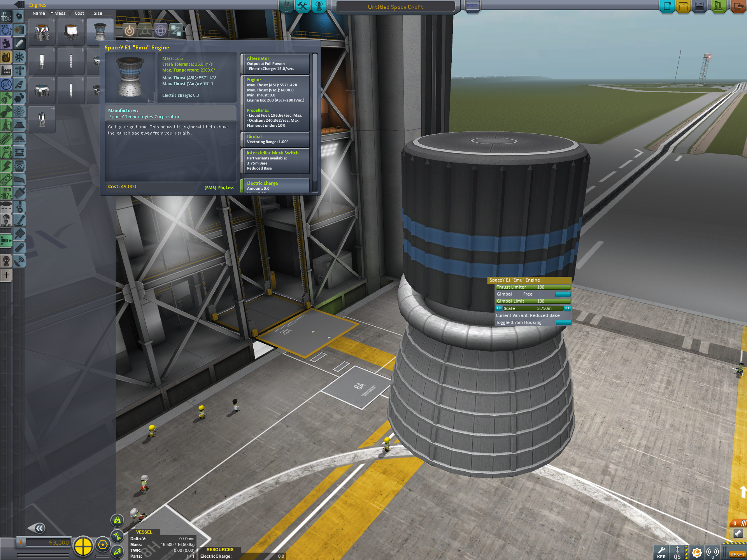This screenshot has width=747, height=560.
Task: Toggle Gimbal Free switch in part menu
Action: coord(563,294)
